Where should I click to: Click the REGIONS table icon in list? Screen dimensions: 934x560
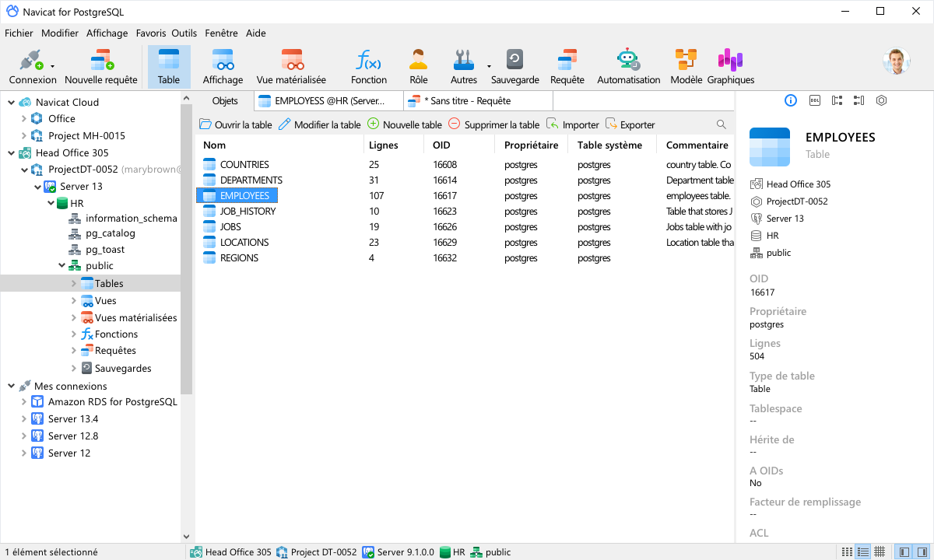209,258
